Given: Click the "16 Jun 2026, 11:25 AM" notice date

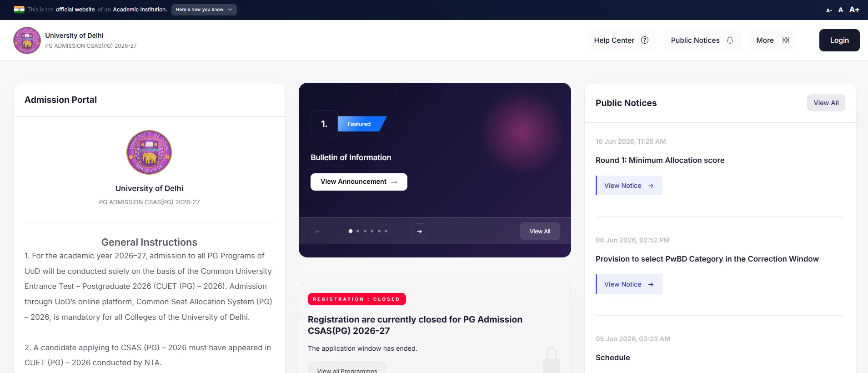Looking at the screenshot, I should [631, 141].
